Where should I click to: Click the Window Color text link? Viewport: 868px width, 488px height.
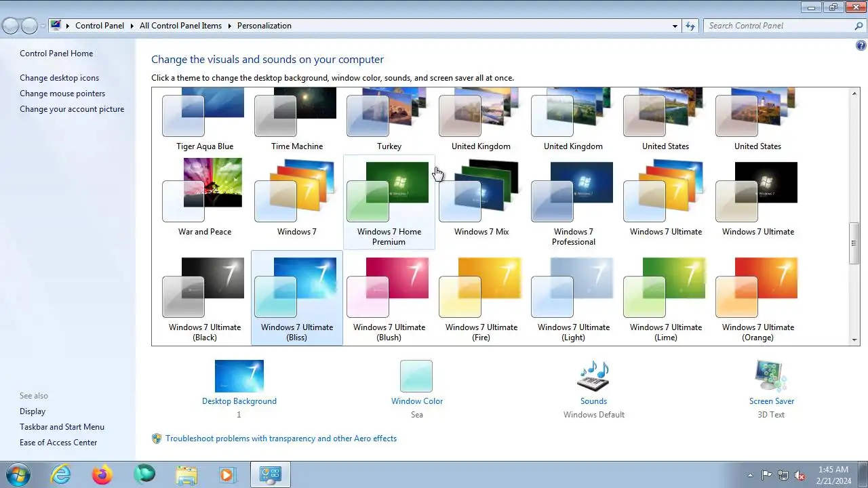[x=417, y=401]
